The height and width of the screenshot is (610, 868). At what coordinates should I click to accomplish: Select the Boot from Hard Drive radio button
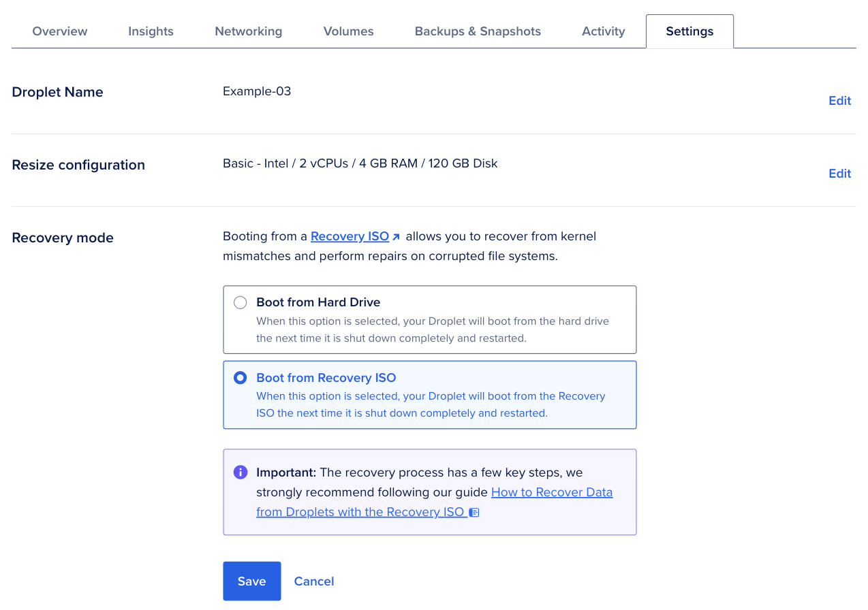pyautogui.click(x=240, y=303)
